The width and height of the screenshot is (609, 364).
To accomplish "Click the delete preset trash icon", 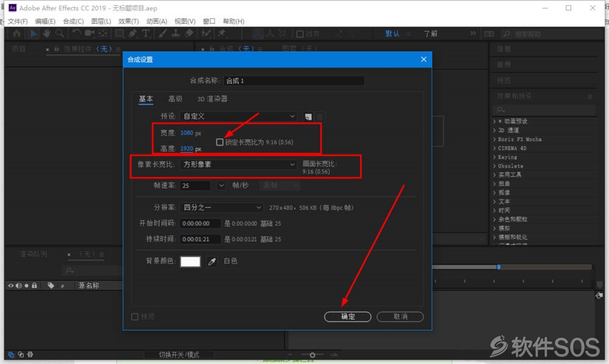I will [320, 116].
